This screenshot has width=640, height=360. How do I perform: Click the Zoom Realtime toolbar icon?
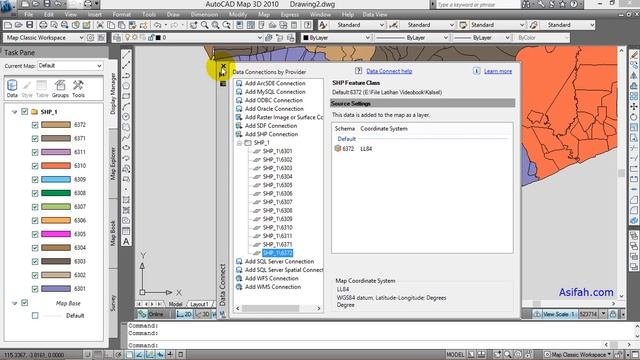204,25
